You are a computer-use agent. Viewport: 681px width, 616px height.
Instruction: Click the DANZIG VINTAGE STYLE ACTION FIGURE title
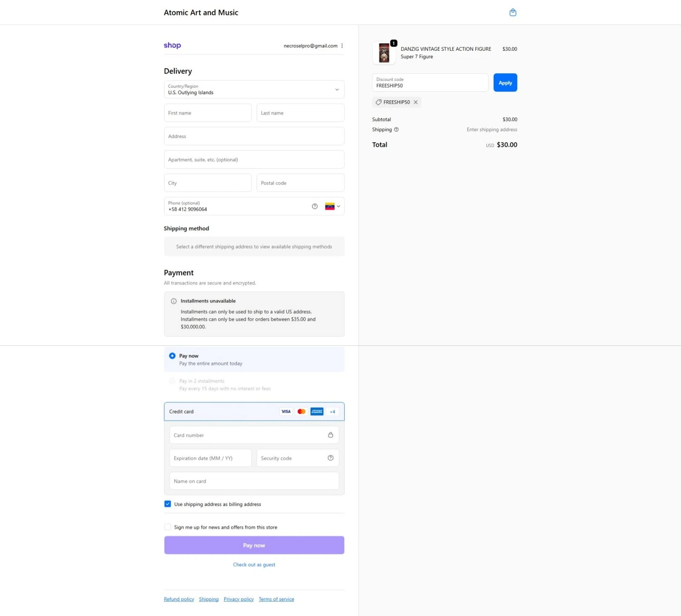click(446, 49)
